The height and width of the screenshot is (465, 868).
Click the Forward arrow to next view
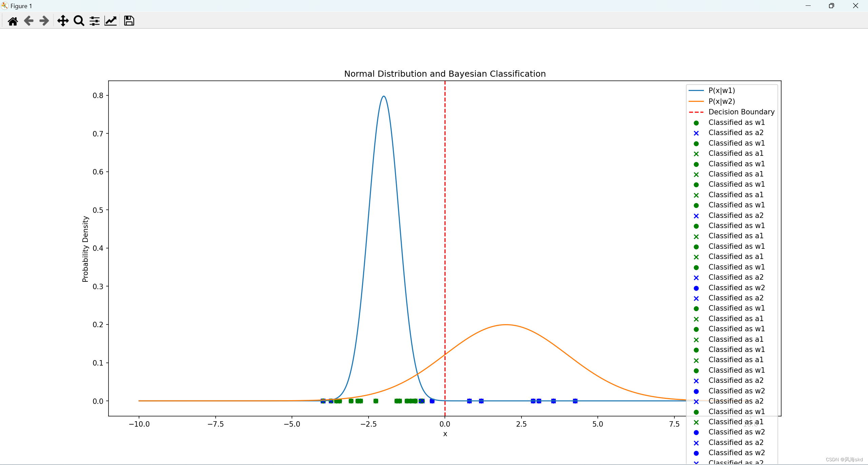point(44,21)
